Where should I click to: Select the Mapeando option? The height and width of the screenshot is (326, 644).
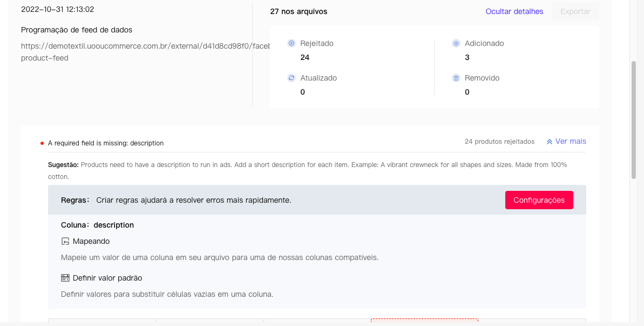(91, 241)
